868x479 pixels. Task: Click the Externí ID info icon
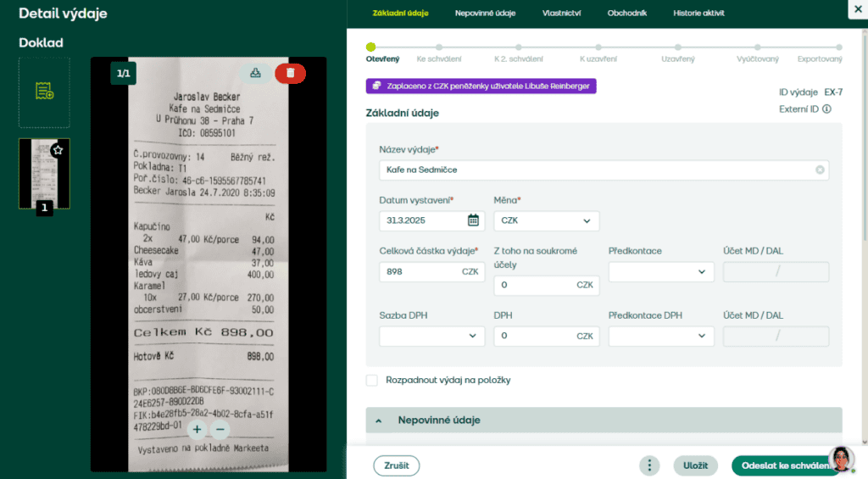coord(826,109)
